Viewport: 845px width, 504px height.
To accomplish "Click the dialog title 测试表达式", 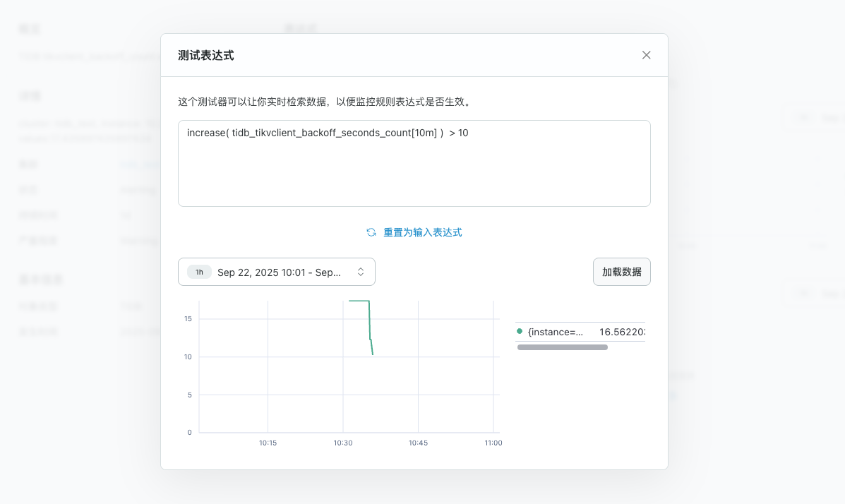I will coord(205,55).
